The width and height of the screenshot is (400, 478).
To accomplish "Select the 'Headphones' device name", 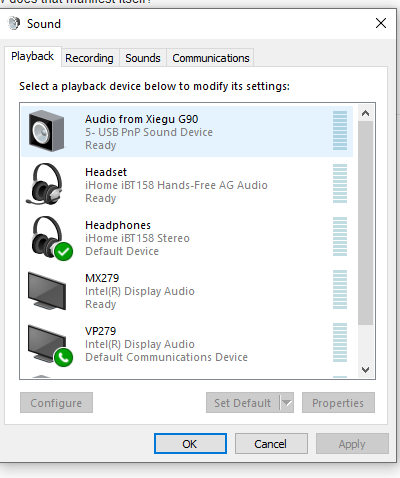I will pyautogui.click(x=118, y=225).
